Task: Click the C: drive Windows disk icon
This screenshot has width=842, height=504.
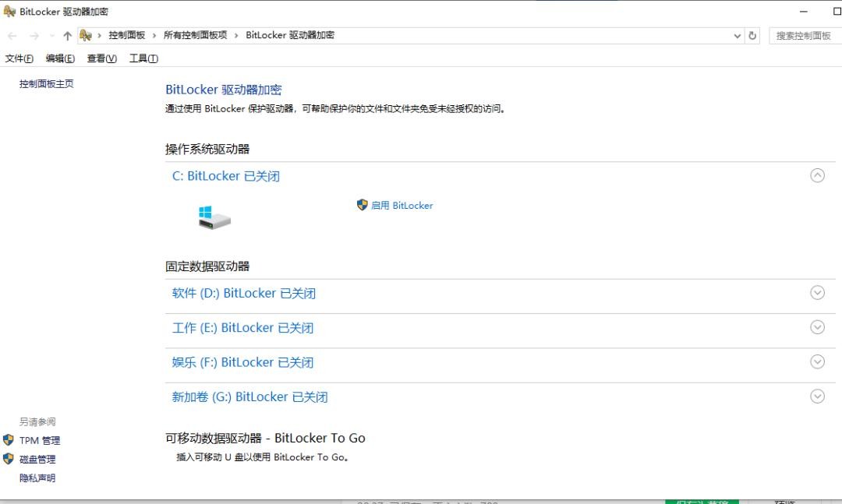Action: pyautogui.click(x=214, y=217)
